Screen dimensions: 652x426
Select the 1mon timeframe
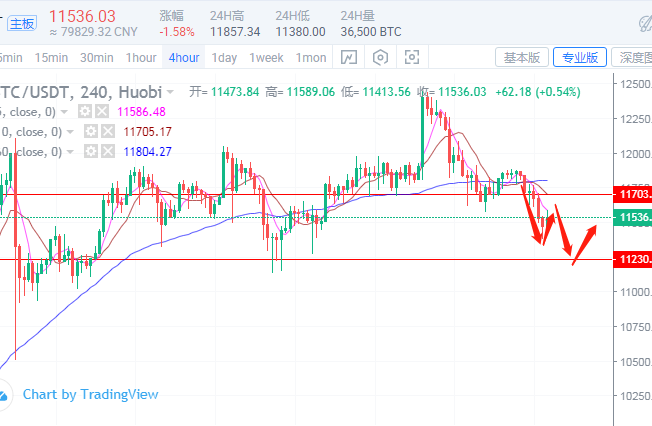click(311, 57)
